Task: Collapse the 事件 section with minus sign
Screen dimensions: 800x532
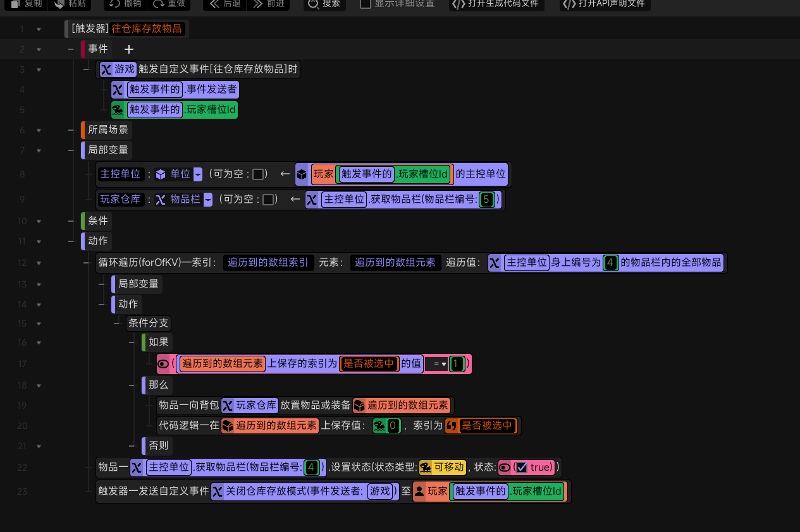Action: pos(71,49)
